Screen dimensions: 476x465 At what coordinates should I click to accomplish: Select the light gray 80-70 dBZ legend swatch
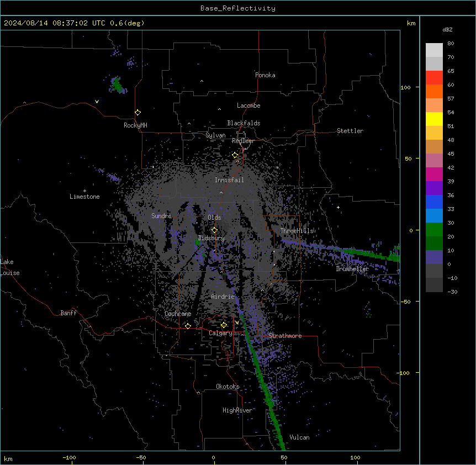(x=434, y=50)
